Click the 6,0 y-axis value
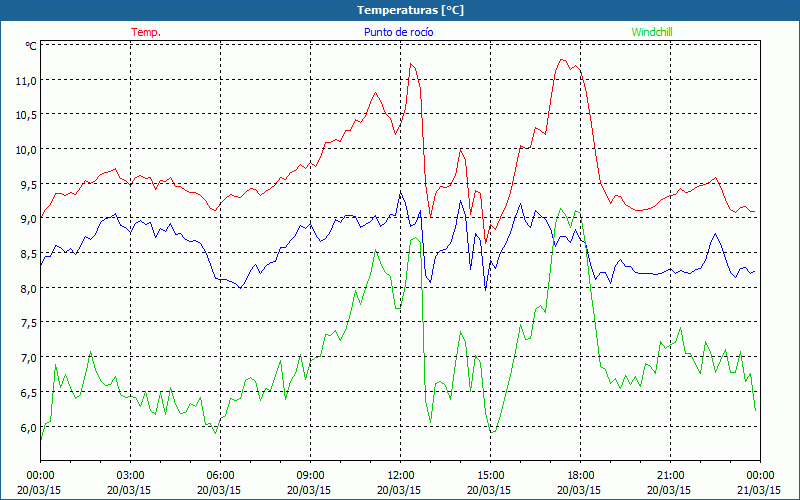This screenshot has width=800, height=500. tap(29, 428)
